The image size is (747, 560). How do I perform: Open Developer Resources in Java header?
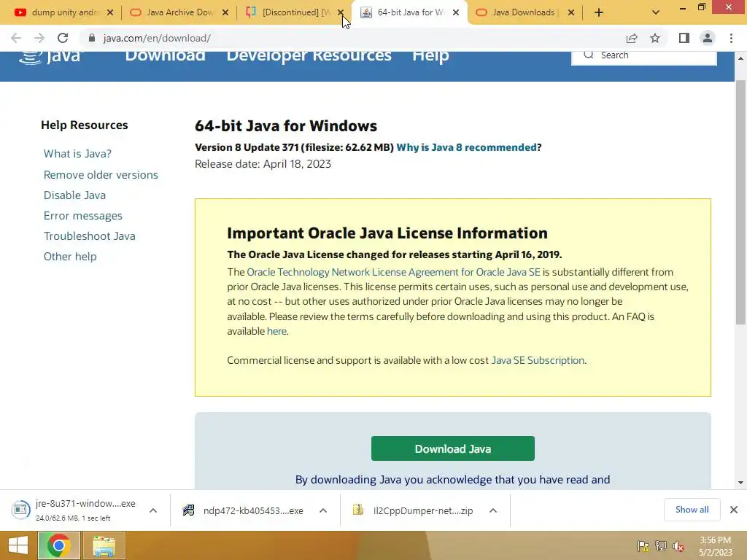click(309, 55)
